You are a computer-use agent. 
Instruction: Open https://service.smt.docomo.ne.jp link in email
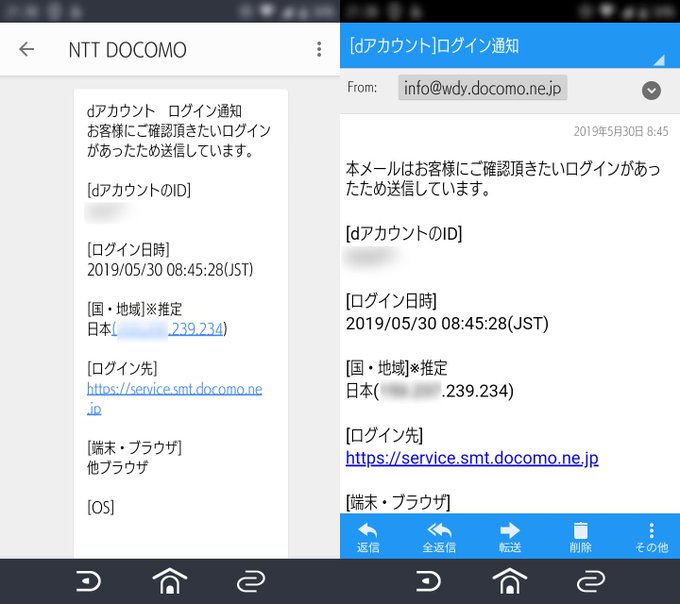click(x=472, y=458)
